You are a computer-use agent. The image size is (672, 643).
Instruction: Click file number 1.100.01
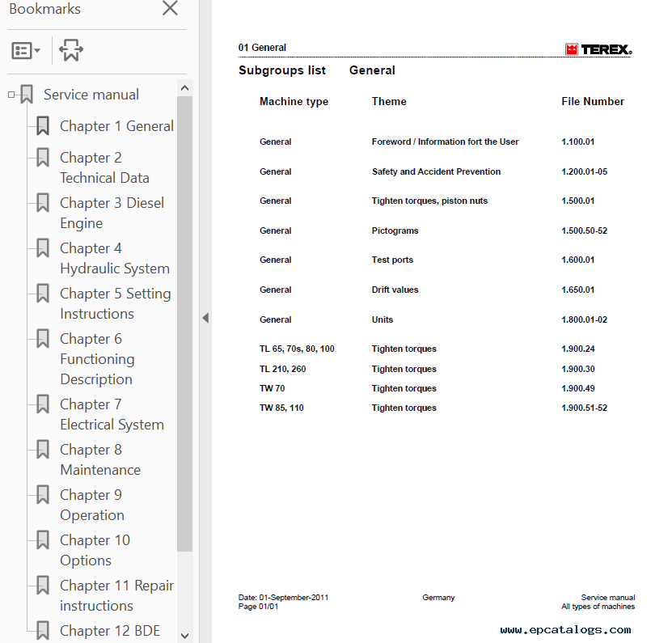[x=577, y=142]
